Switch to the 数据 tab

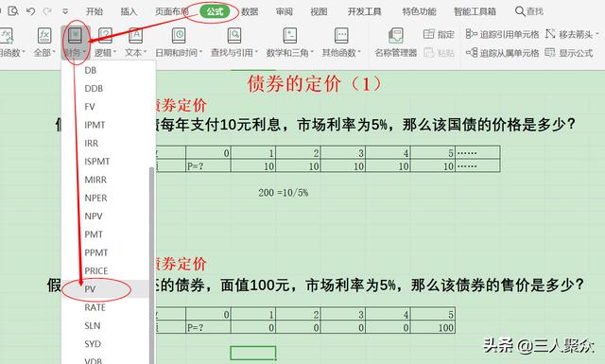click(x=250, y=11)
